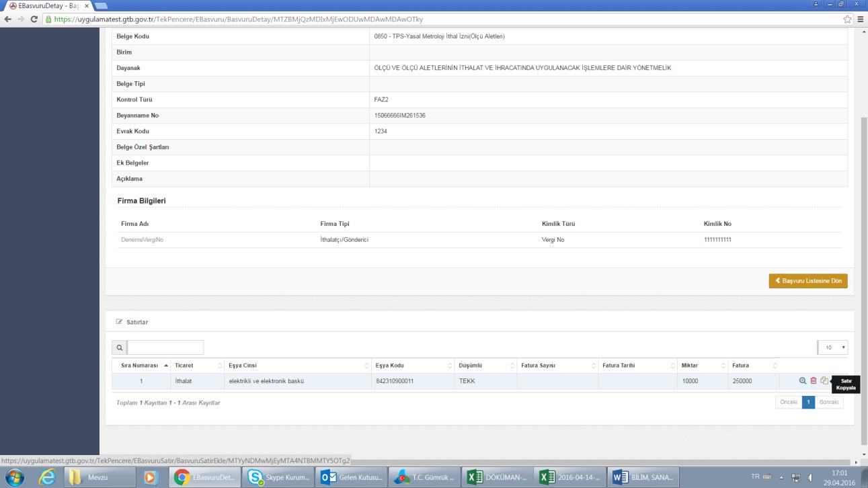Open the media player taskbar icon
This screenshot has width=868, height=488.
tap(150, 477)
